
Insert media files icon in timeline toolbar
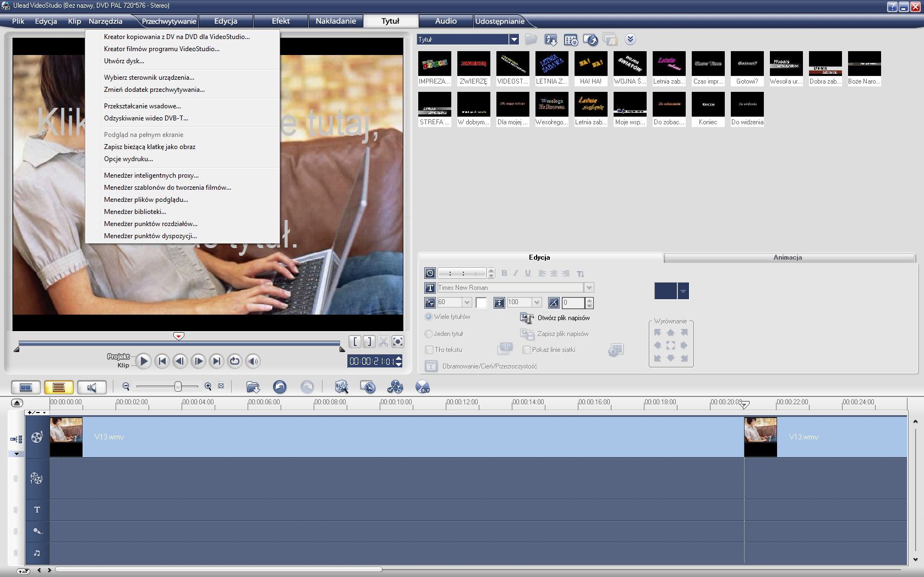pos(253,387)
